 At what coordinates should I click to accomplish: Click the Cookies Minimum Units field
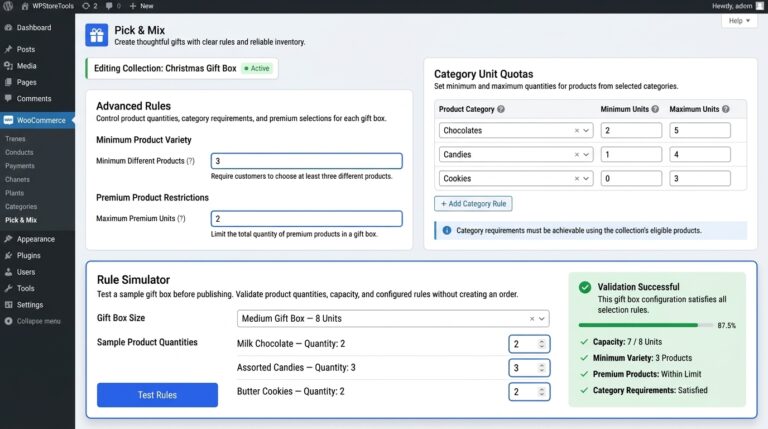[631, 178]
